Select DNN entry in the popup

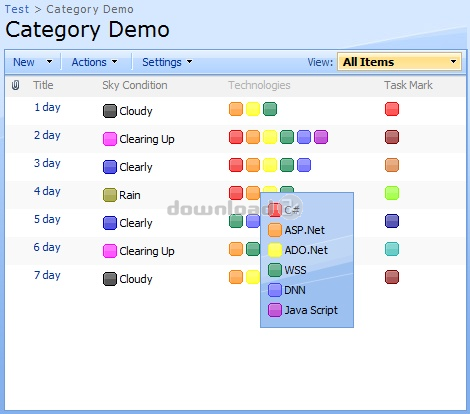pyautogui.click(x=287, y=290)
